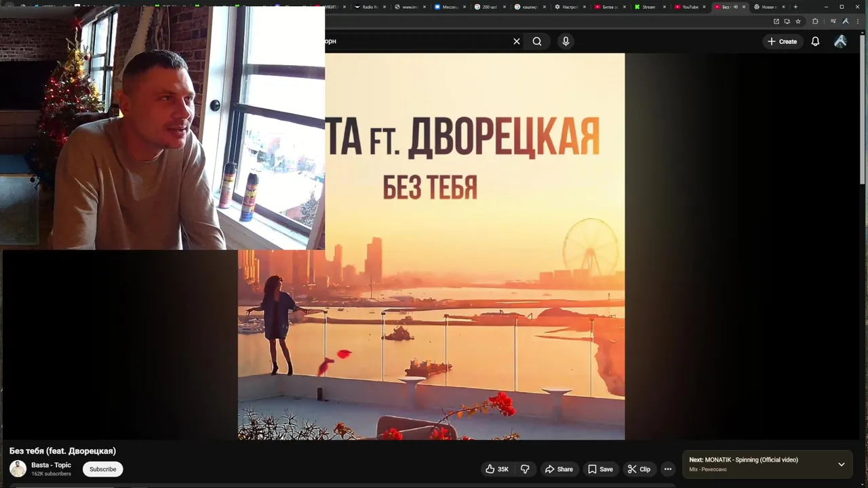This screenshot has height=488, width=868.
Task: Close the Новая tab
Action: click(784, 7)
